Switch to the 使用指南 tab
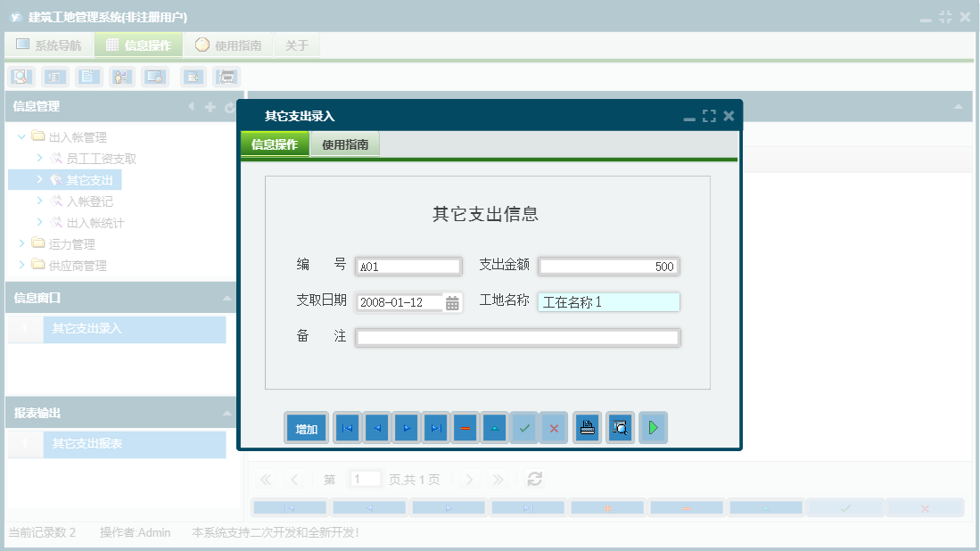This screenshot has height=551, width=980. [x=345, y=143]
